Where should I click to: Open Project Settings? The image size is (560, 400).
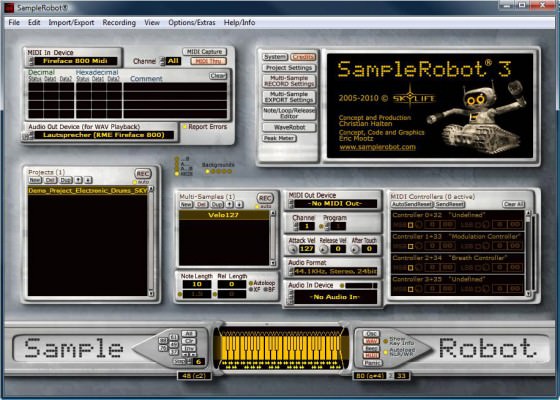point(289,68)
